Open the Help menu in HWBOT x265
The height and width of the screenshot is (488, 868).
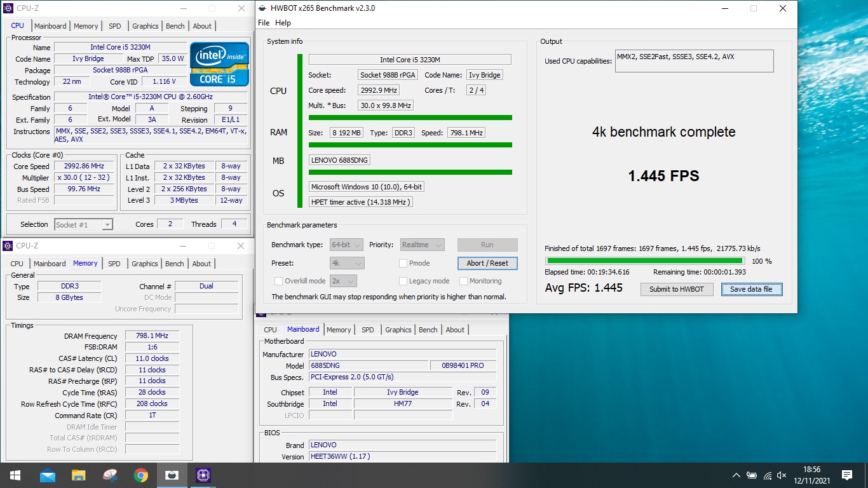click(x=283, y=23)
